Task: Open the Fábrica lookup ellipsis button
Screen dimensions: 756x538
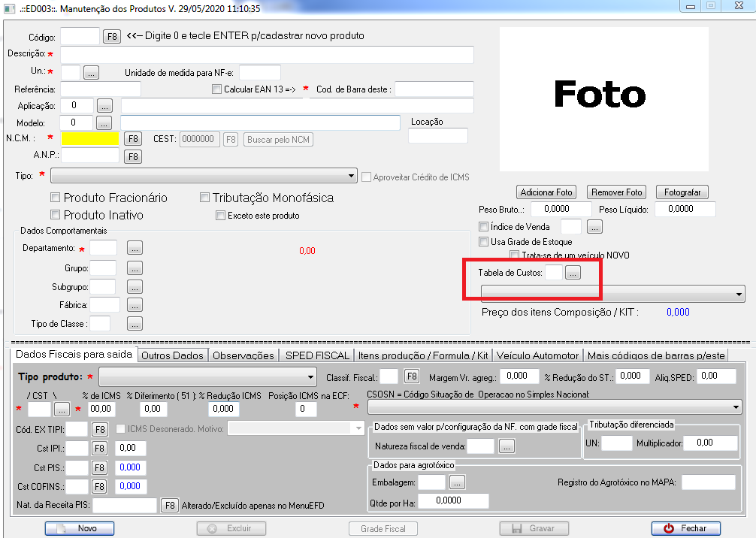Action: coord(135,305)
